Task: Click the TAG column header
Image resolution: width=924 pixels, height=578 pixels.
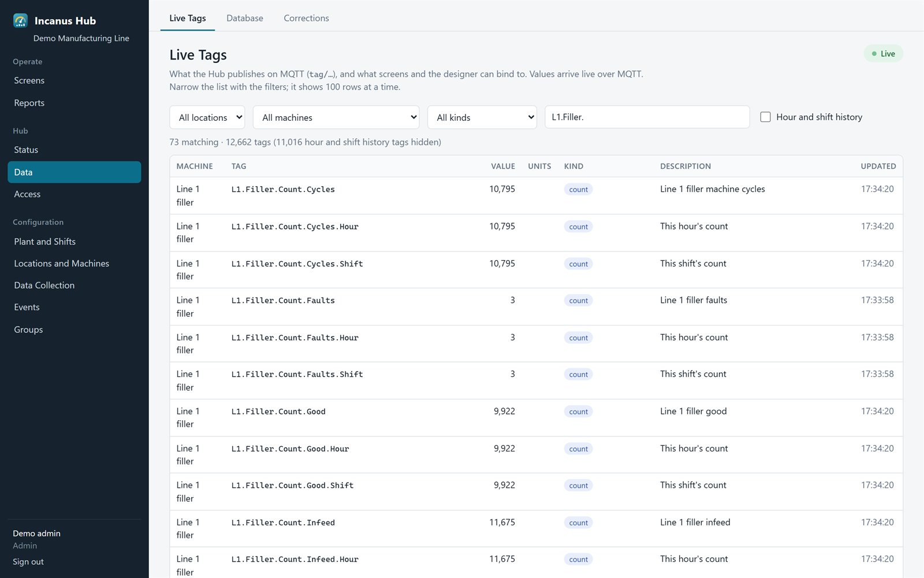Action: [x=239, y=166]
